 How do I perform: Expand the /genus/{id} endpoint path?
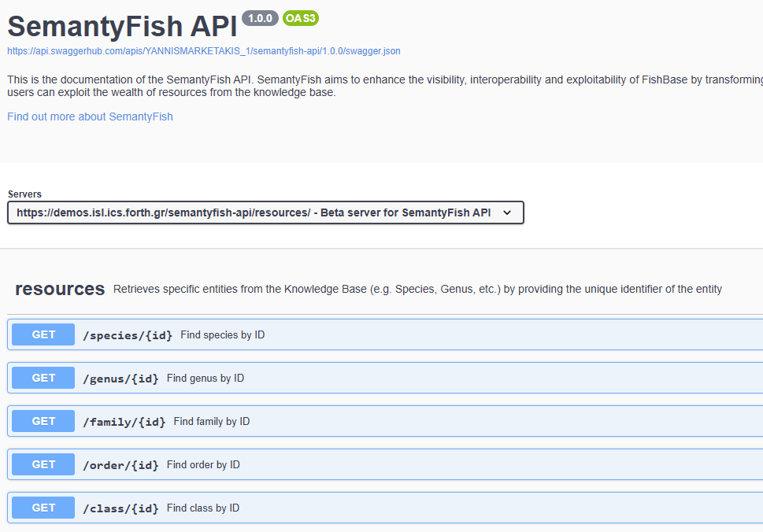120,379
